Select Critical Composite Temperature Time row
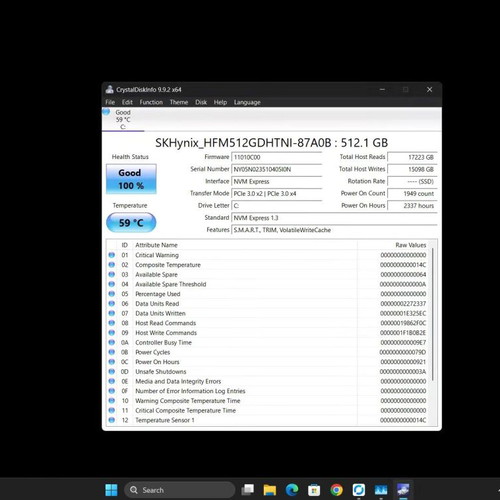The width and height of the screenshot is (500, 500). 268,410
